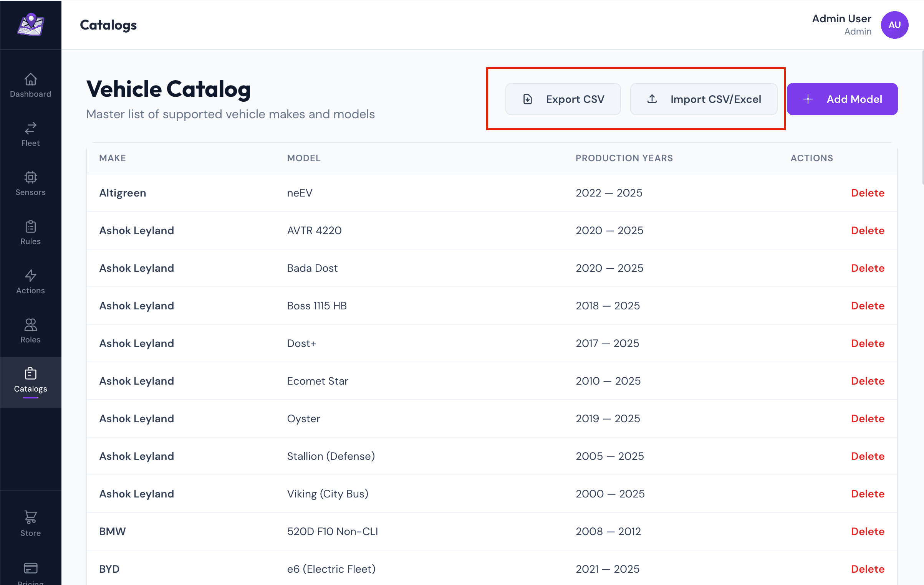Image resolution: width=924 pixels, height=585 pixels.
Task: Open the Sensors panel
Action: click(x=30, y=183)
